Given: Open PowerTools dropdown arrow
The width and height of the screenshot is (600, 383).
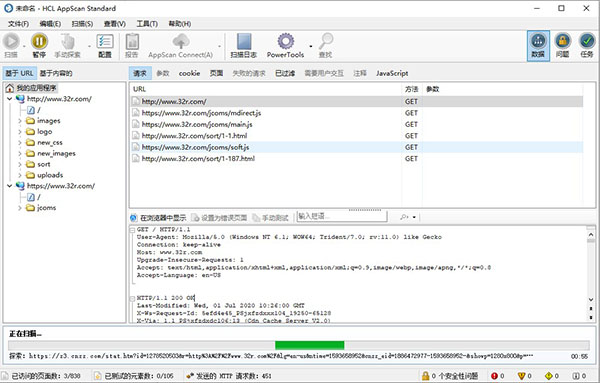Looking at the screenshot, I should pyautogui.click(x=311, y=46).
